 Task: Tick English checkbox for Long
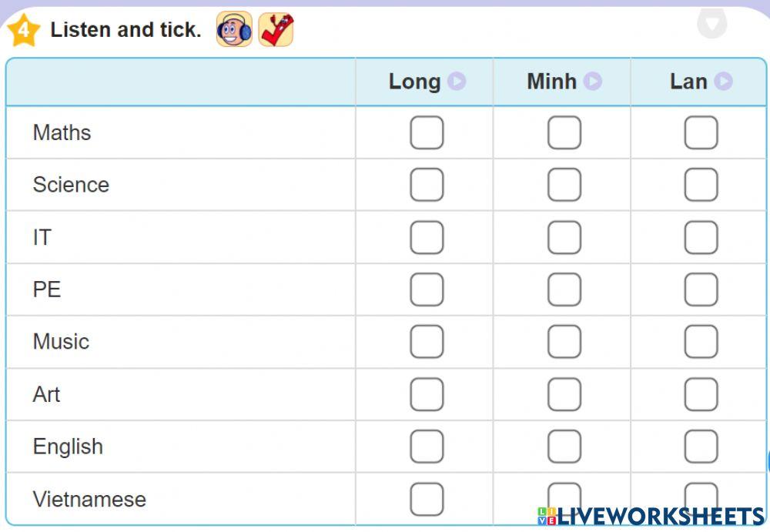point(427,447)
